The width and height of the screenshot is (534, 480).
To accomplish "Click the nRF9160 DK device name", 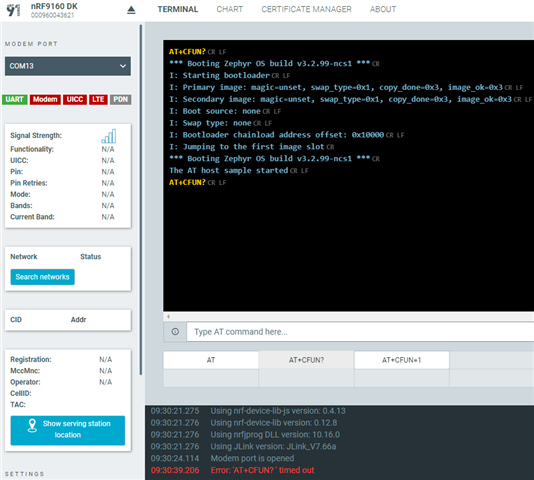I will click(54, 6).
